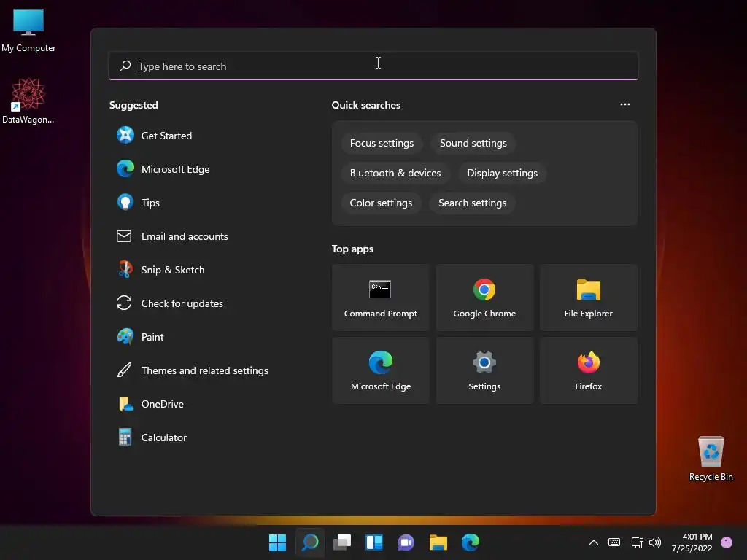Open Chat from the taskbar

pos(406,542)
